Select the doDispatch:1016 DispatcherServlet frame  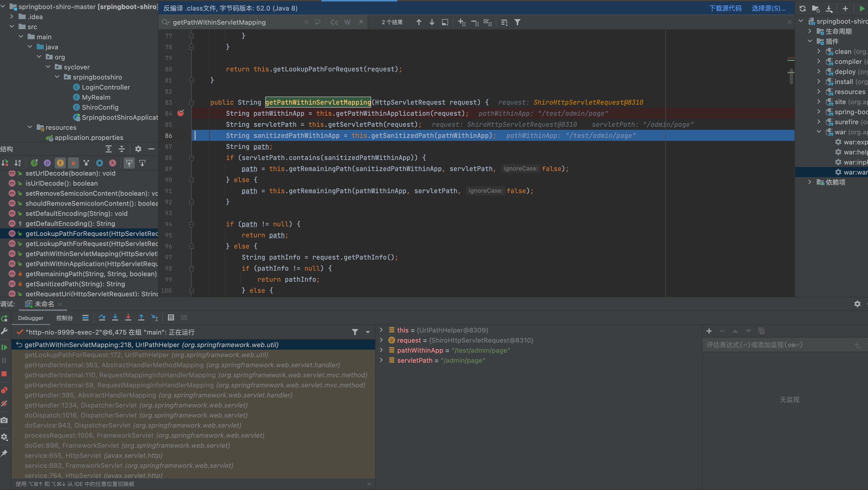[x=136, y=415]
